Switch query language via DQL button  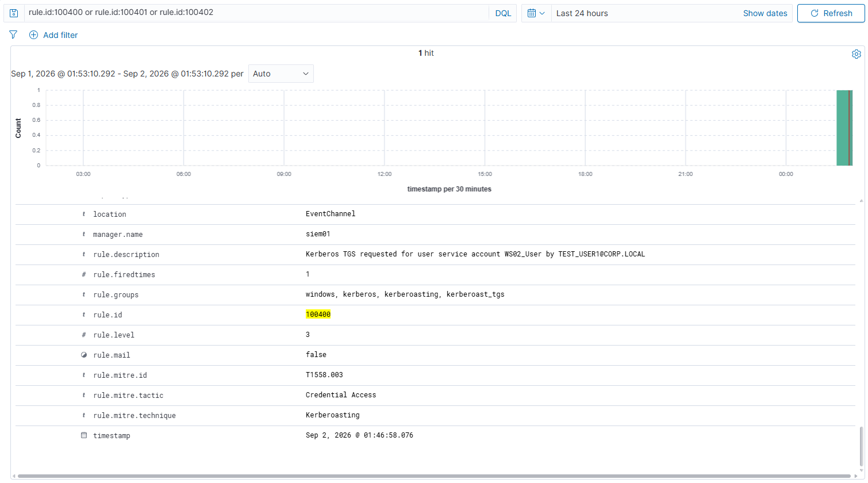503,13
